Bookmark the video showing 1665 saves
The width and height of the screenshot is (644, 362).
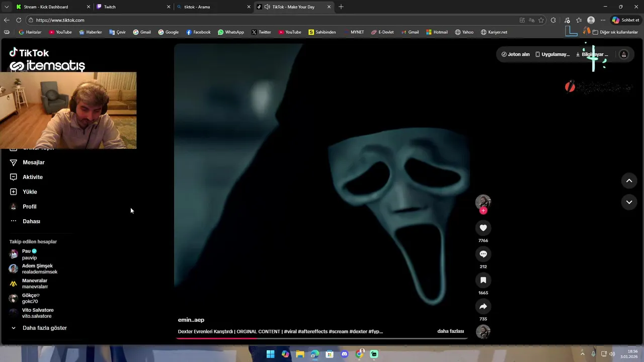483,280
